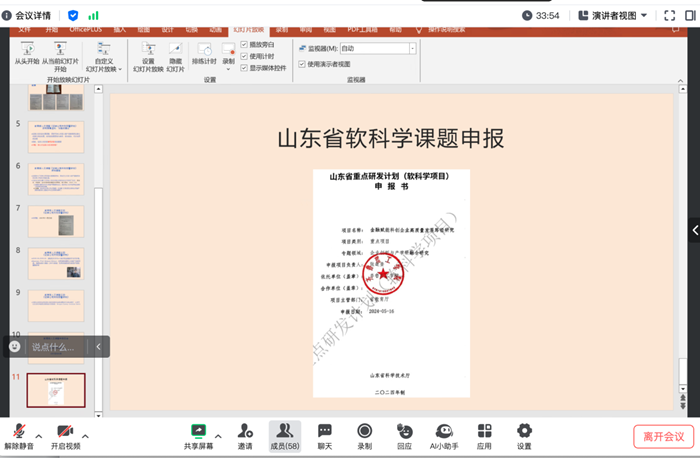The image size is (700, 458).
Task: Expand audio options arrow beside 解除静音
Action: pos(39,436)
